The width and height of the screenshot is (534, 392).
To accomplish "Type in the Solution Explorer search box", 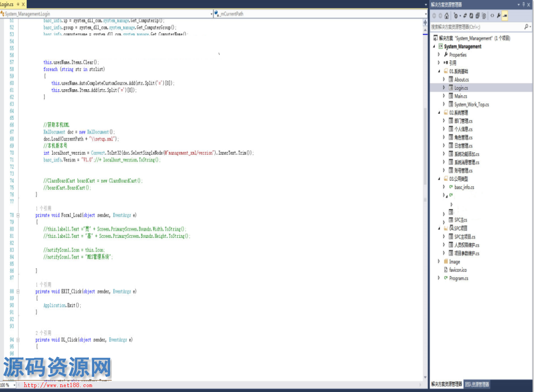I will point(477,27).
